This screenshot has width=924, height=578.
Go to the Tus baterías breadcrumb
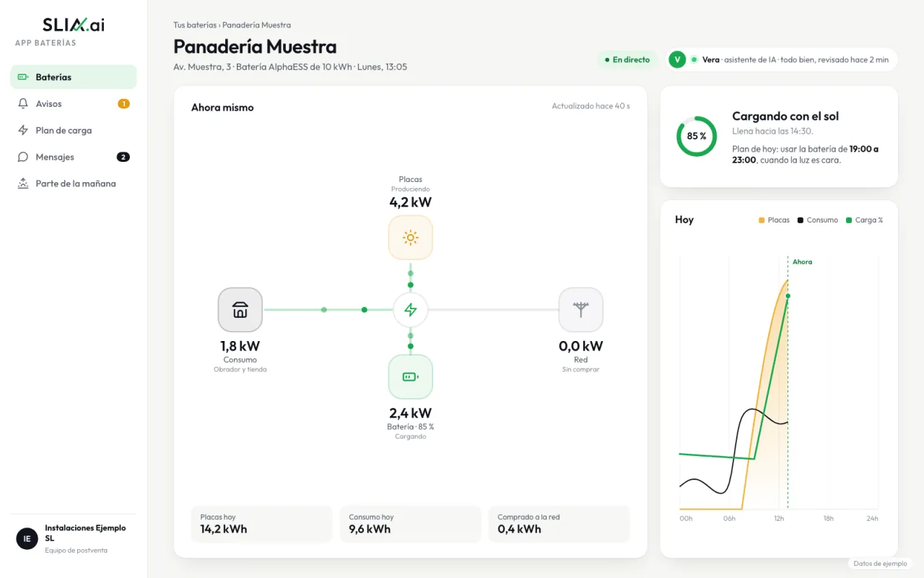pos(195,25)
